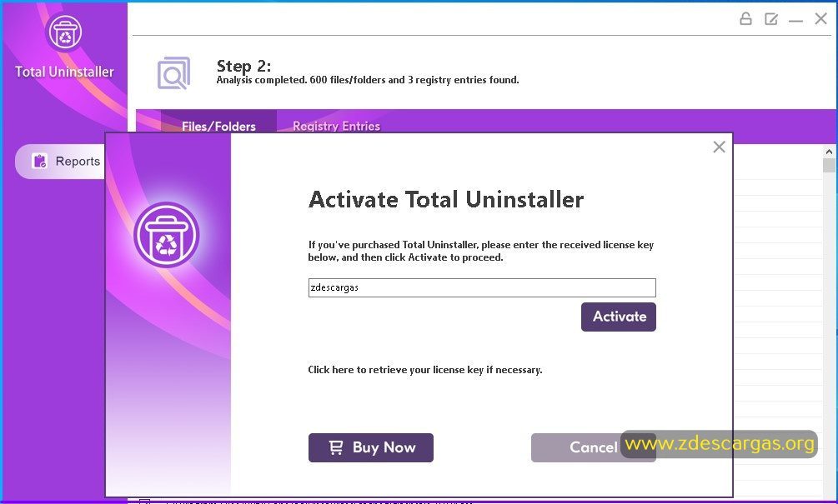
Task: Click the analysis completed status text
Action: (368, 80)
